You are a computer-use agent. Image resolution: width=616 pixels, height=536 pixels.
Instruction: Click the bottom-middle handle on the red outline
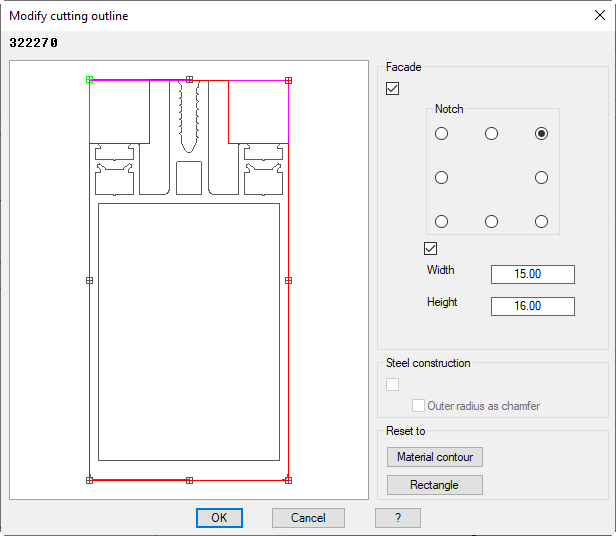[x=189, y=480]
